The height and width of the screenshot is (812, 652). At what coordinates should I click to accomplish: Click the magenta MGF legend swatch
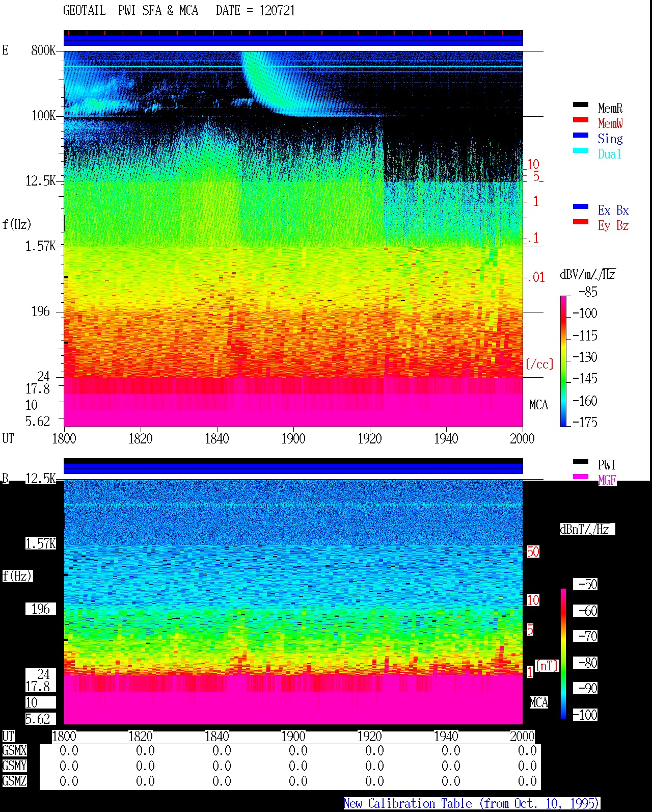tap(581, 477)
